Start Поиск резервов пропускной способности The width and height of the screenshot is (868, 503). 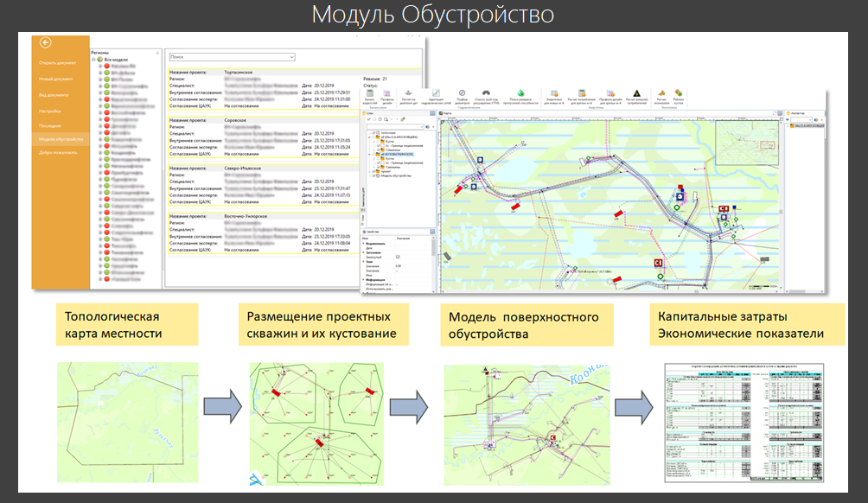tap(520, 98)
